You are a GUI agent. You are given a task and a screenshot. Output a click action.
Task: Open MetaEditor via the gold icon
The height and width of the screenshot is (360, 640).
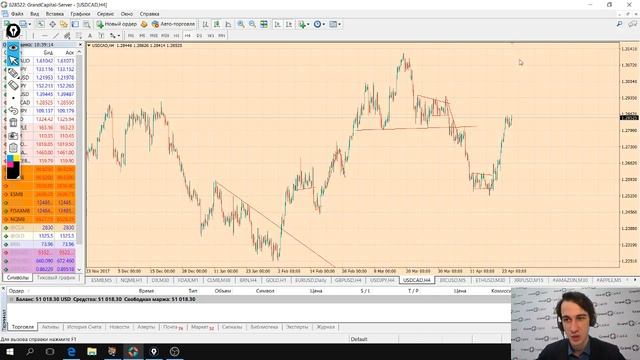144,24
